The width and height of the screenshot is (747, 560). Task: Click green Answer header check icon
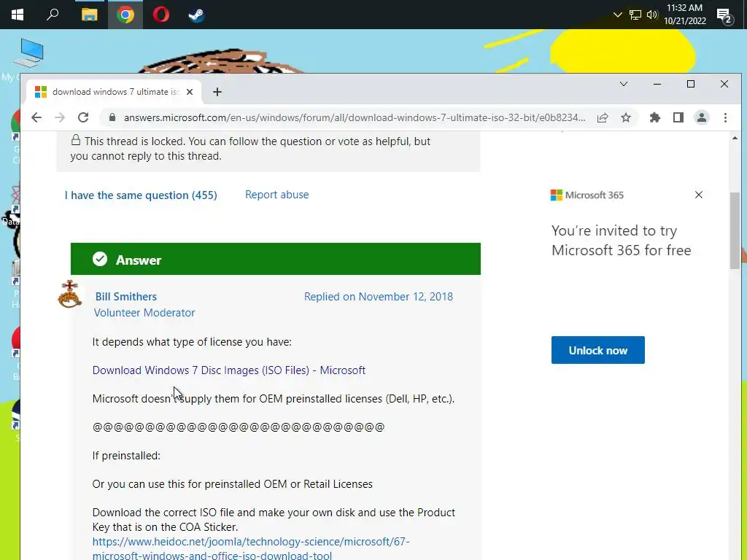pos(100,259)
